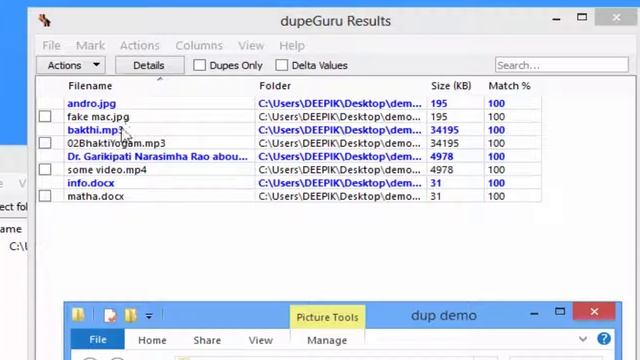This screenshot has width=640, height=360.
Task: Sort by the Size (KB) column header
Action: 451,86
